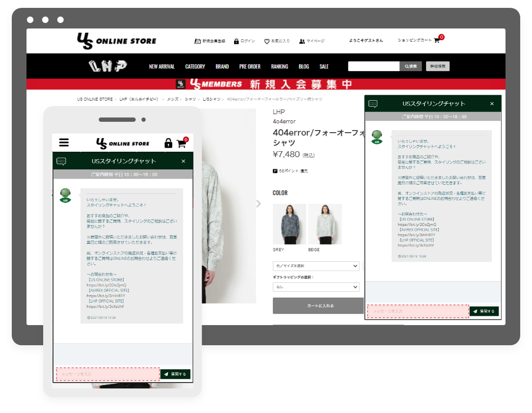The height and width of the screenshot is (413, 532).
Task: Click desktop chat send (質問する) button
Action: (484, 311)
